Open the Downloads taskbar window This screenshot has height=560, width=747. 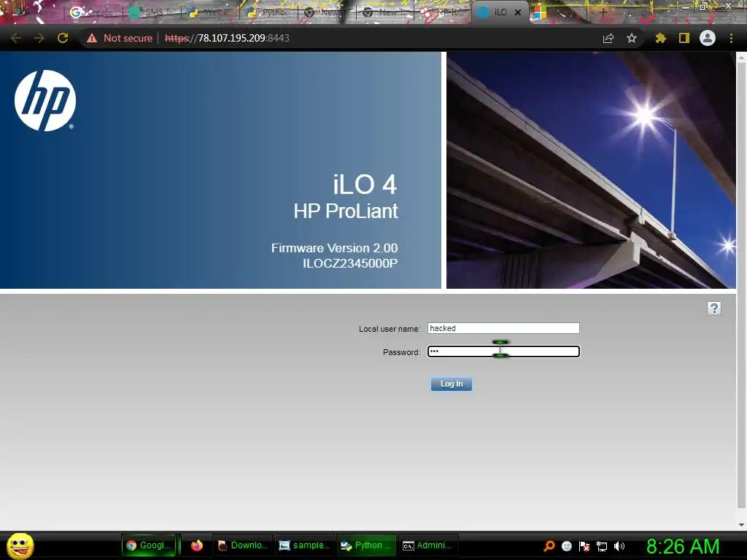coord(242,545)
